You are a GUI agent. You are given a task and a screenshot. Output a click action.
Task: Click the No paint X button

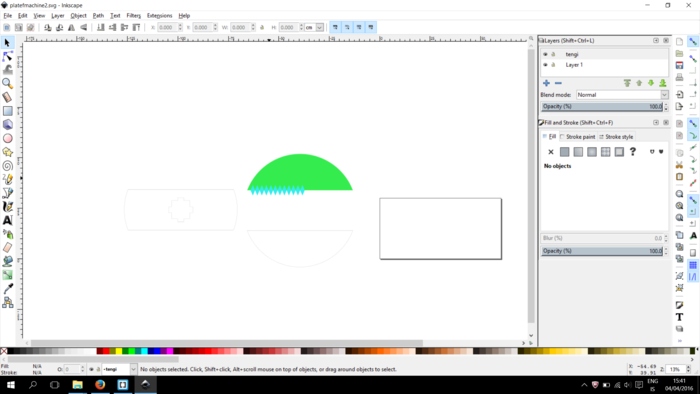(551, 152)
